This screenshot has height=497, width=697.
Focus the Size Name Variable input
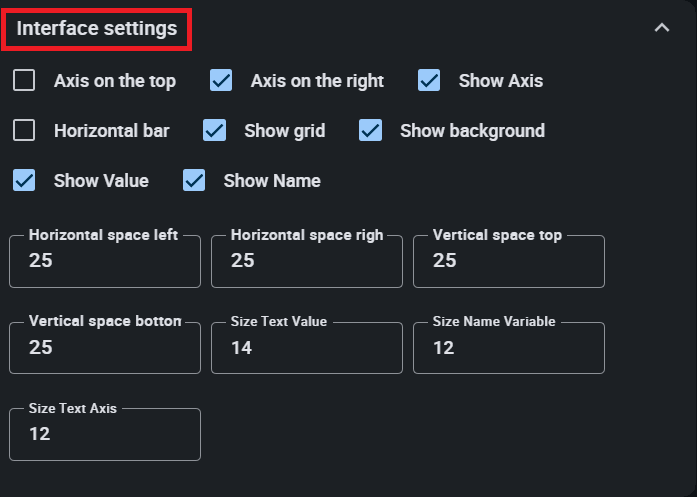[x=509, y=348]
